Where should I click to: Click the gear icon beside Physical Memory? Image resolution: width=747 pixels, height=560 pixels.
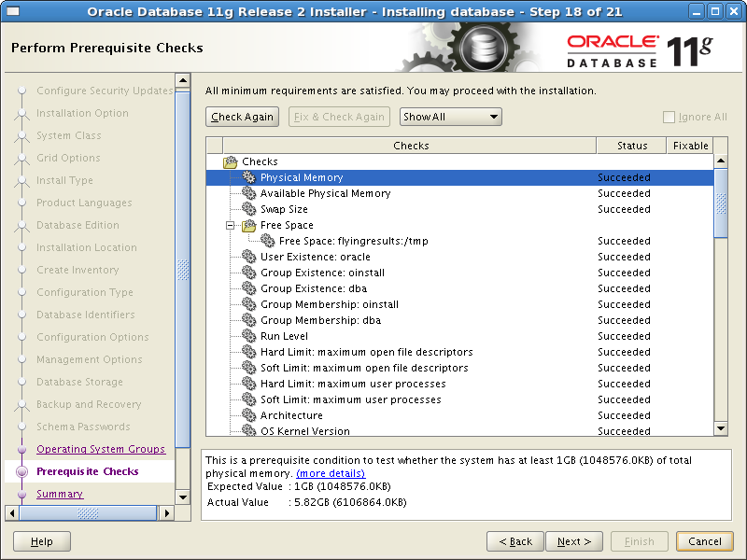(x=248, y=177)
